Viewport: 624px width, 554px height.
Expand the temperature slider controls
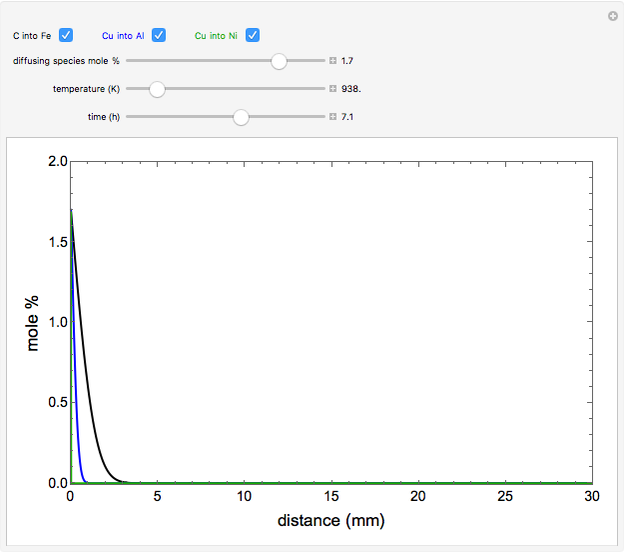coord(333,89)
